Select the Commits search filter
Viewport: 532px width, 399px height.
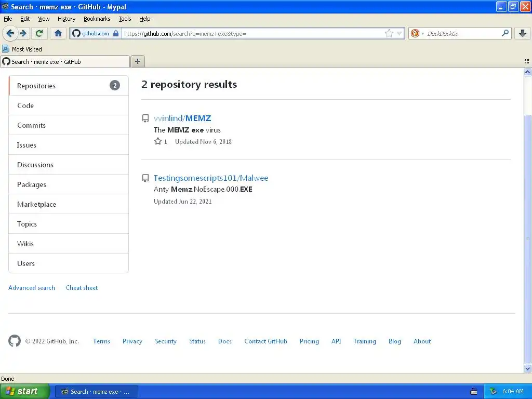click(69, 125)
